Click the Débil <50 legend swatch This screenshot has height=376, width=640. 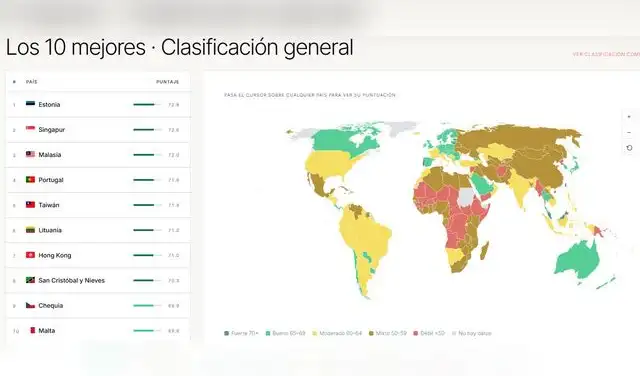[x=416, y=333]
